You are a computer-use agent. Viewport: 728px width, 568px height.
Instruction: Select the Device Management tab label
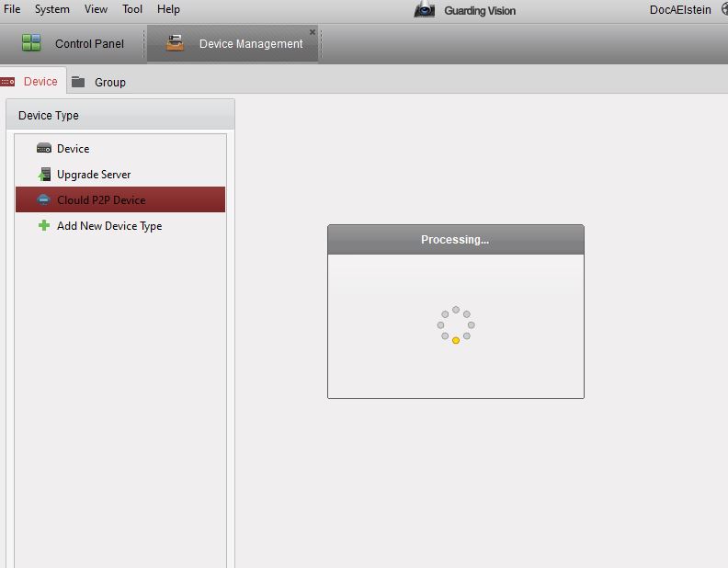click(x=251, y=43)
